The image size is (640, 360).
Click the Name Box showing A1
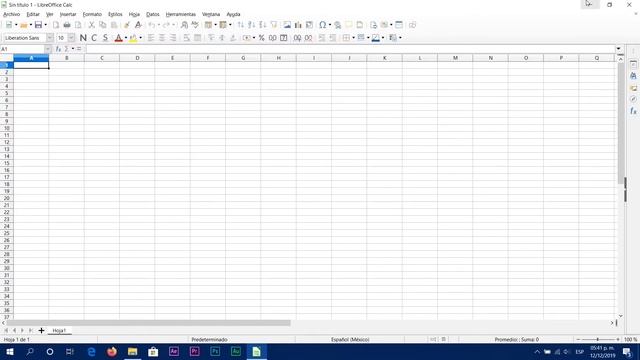[x=22, y=49]
